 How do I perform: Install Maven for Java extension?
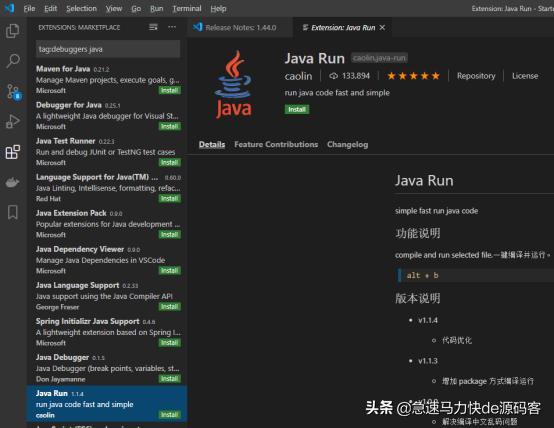click(x=170, y=90)
